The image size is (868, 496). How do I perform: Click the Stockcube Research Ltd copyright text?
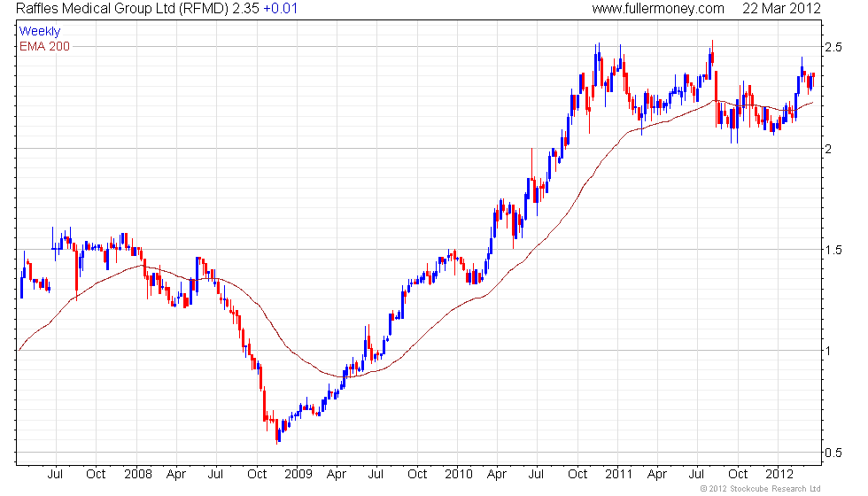(760, 488)
